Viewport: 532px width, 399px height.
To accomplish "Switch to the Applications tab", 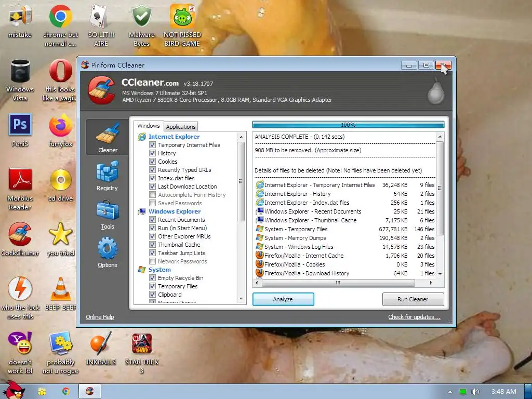I will point(180,127).
